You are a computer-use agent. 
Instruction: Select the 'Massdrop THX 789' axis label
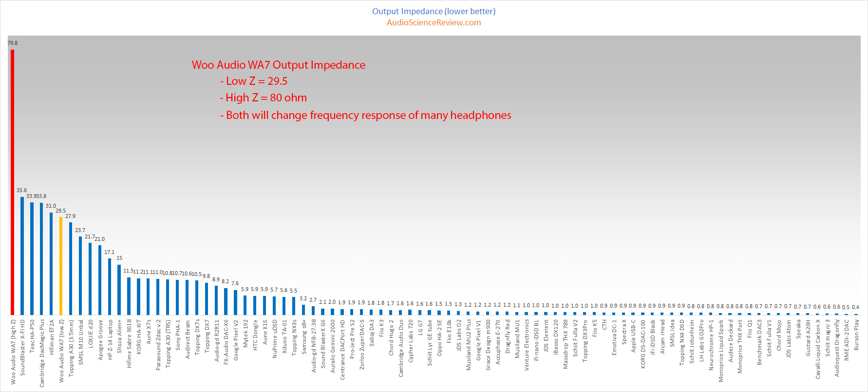point(566,344)
